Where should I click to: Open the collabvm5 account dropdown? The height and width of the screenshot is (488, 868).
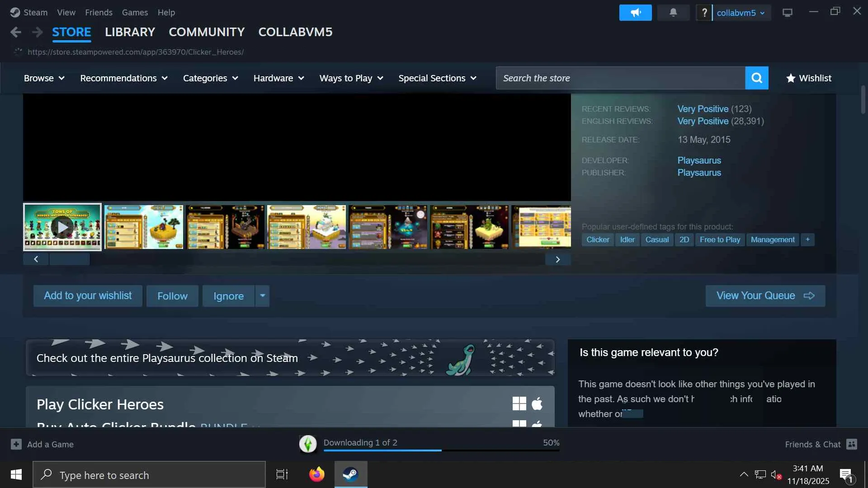[x=741, y=13]
